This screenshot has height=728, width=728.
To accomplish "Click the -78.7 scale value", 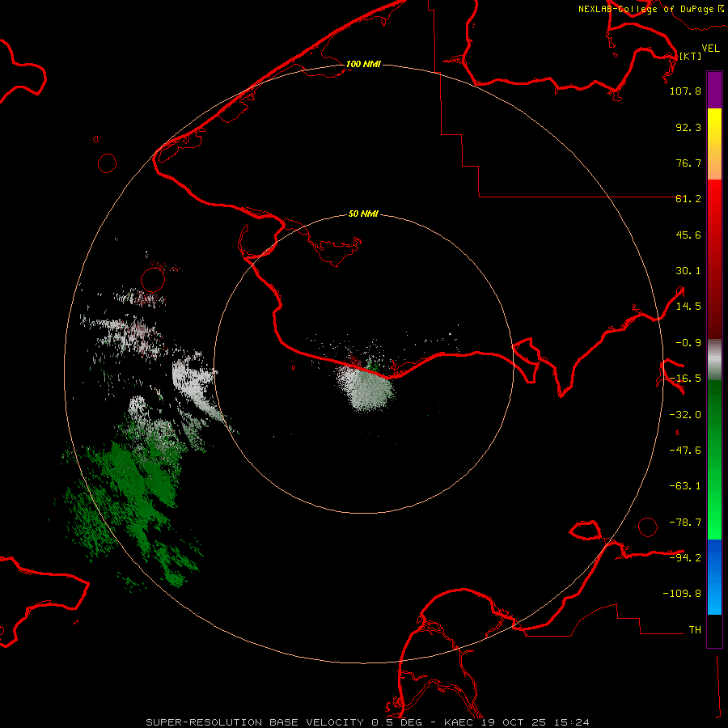I will [x=685, y=523].
